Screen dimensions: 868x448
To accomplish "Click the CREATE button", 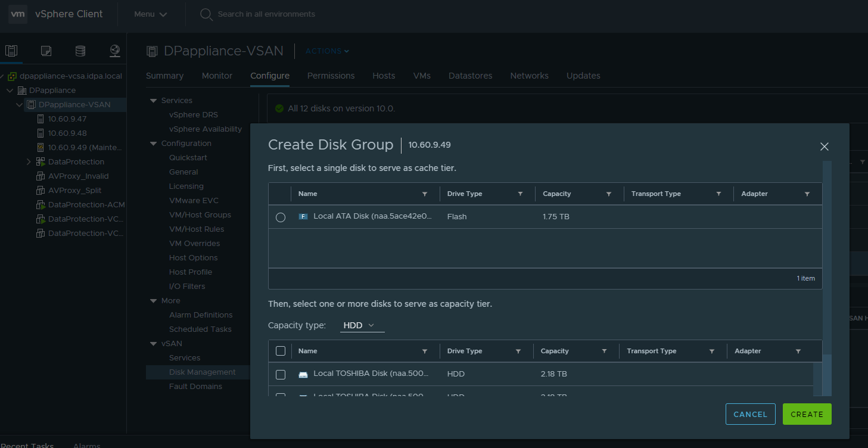I will coord(807,414).
